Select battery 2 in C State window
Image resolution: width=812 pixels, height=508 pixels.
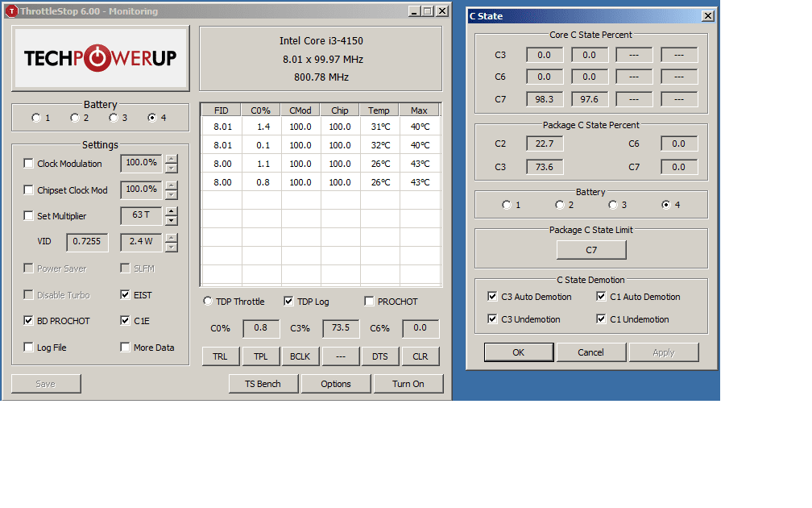[560, 205]
